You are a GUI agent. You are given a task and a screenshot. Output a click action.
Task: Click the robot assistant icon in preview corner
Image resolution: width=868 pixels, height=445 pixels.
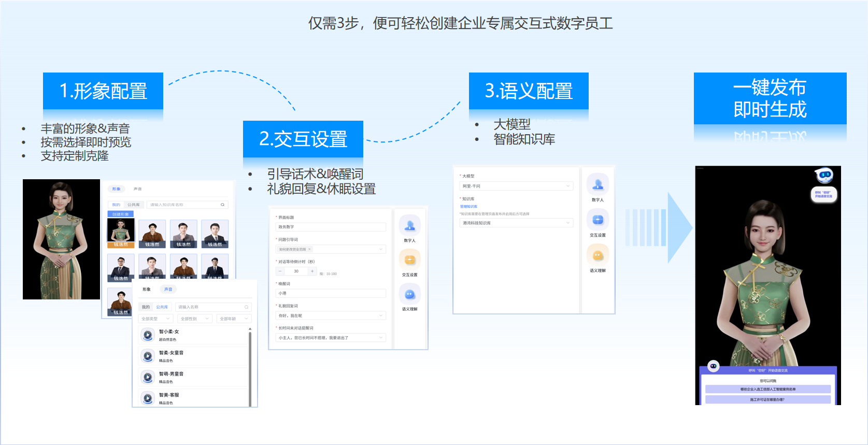click(823, 176)
